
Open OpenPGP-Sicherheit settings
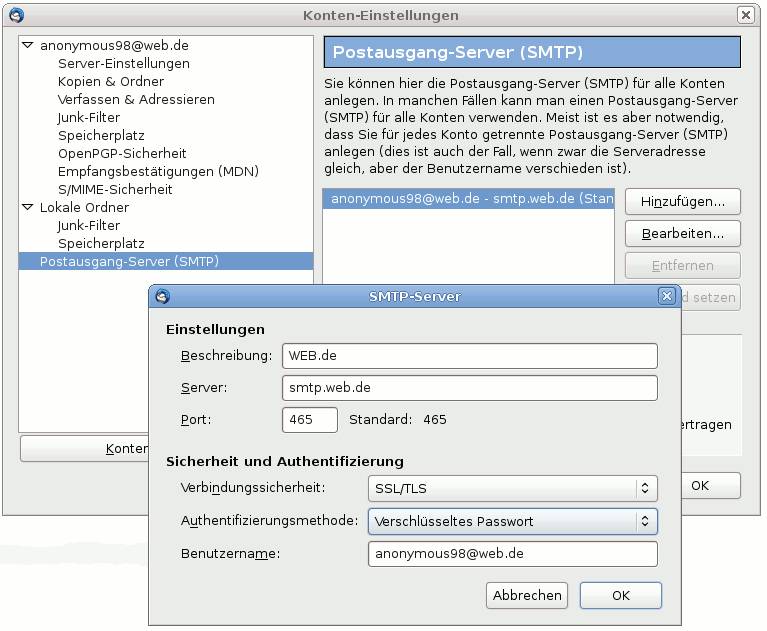click(122, 154)
